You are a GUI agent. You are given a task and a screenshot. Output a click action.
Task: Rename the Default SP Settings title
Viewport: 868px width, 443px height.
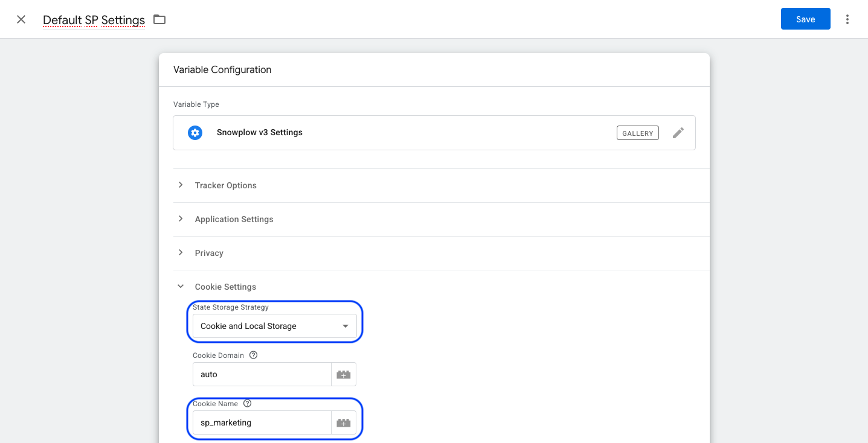(94, 20)
